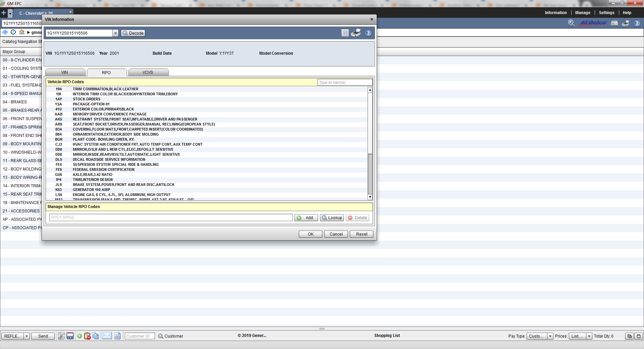Click the Lookup button

point(332,217)
